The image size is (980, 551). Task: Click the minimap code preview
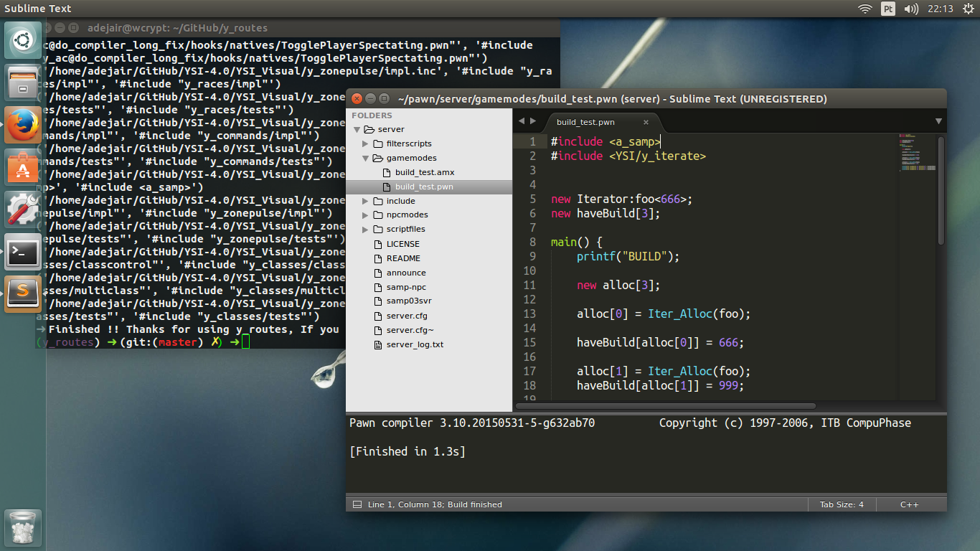pyautogui.click(x=917, y=152)
